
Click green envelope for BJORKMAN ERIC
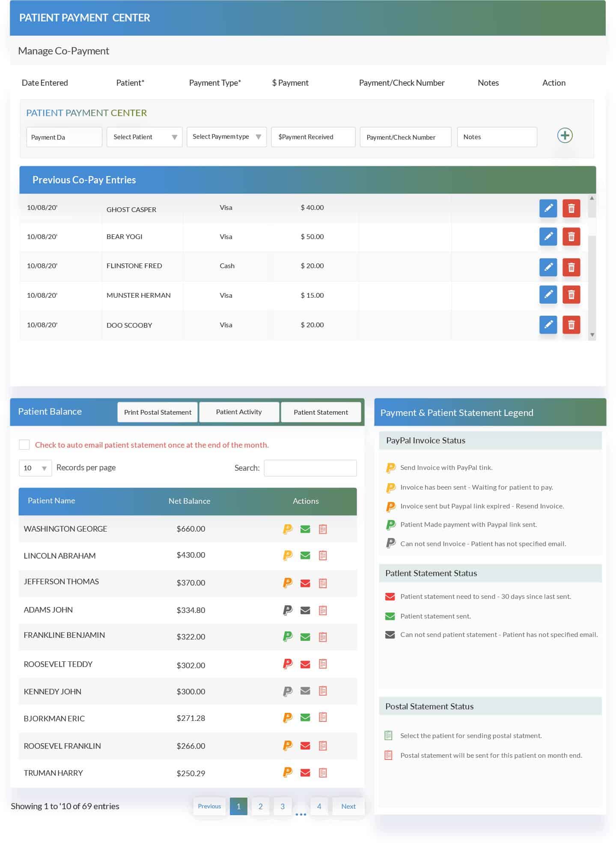pyautogui.click(x=305, y=717)
